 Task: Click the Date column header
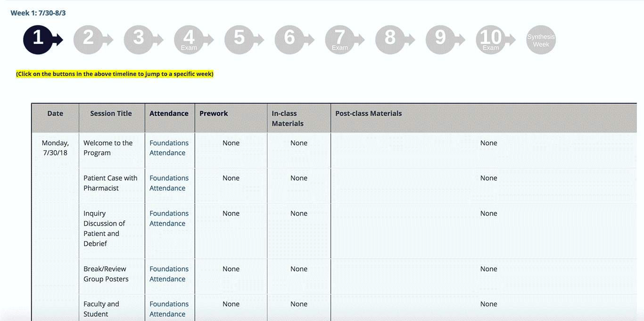pyautogui.click(x=55, y=118)
